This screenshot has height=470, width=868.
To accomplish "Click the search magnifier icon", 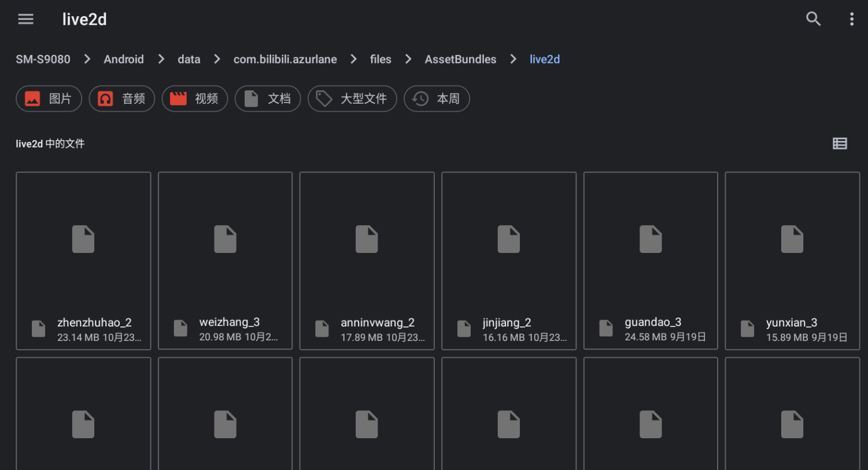I will [x=814, y=19].
